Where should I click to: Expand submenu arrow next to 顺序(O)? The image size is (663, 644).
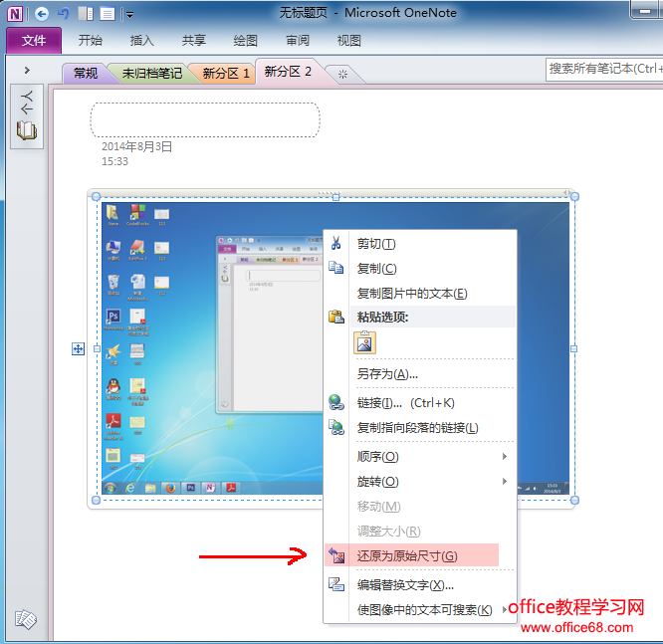click(505, 456)
